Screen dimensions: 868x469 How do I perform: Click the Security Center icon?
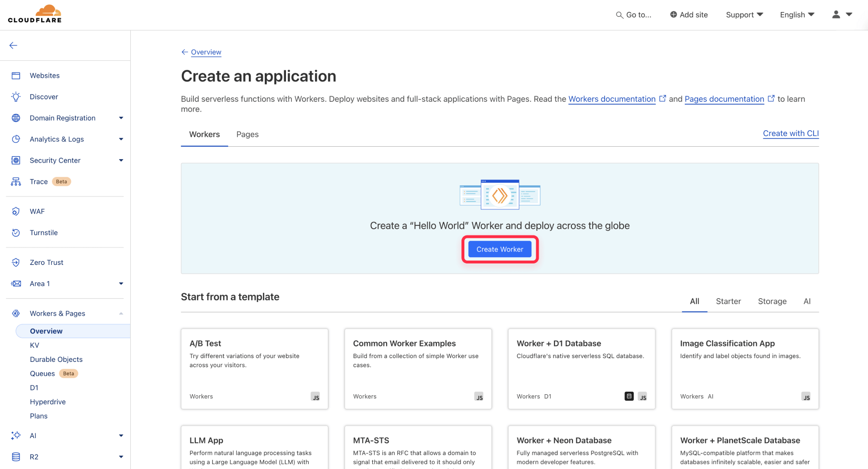pos(16,160)
